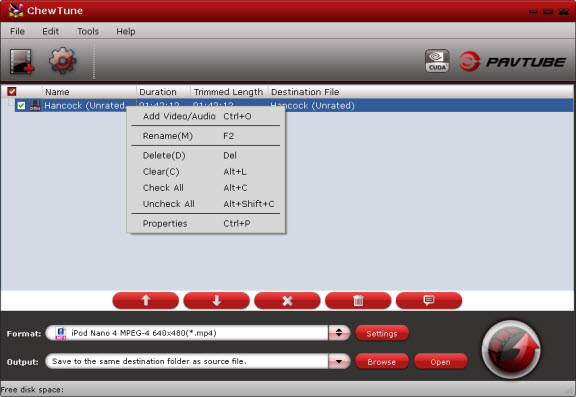
Task: Click the Trimmed Length column header
Action: (229, 92)
